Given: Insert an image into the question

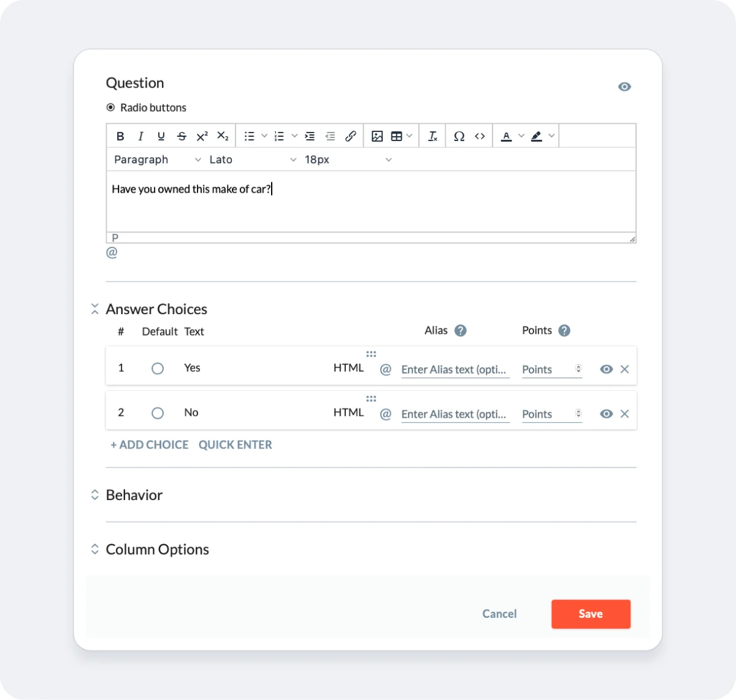Looking at the screenshot, I should pyautogui.click(x=377, y=136).
